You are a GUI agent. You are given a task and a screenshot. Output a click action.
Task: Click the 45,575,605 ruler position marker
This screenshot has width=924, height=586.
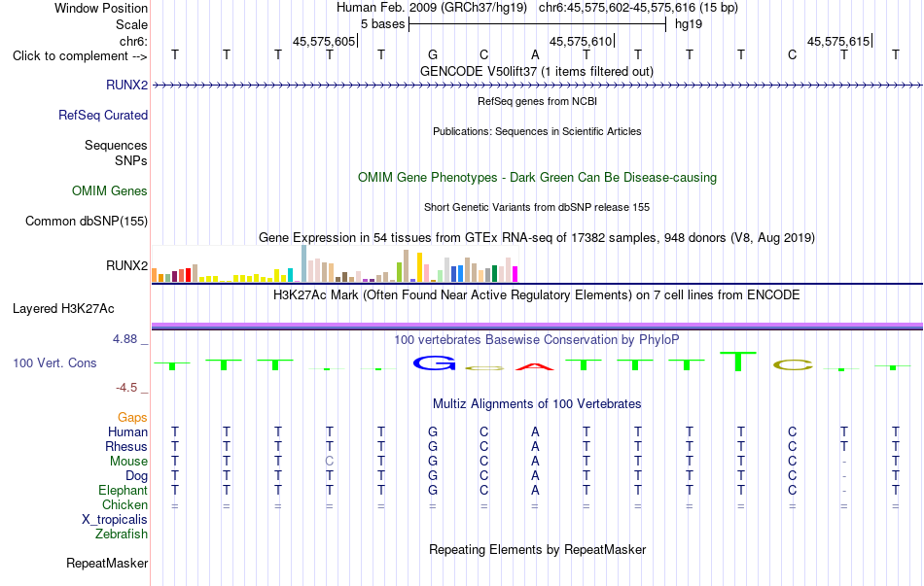324,41
